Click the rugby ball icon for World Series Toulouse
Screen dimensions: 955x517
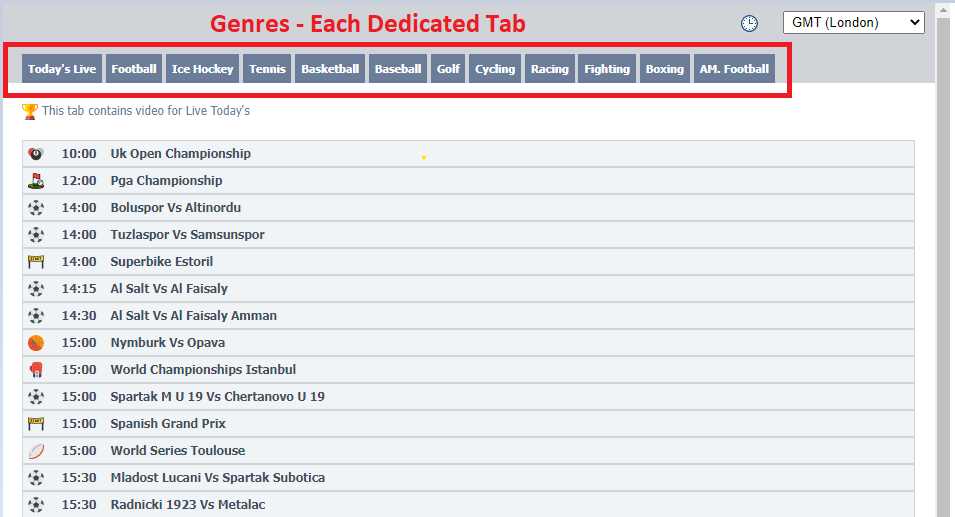tap(36, 451)
